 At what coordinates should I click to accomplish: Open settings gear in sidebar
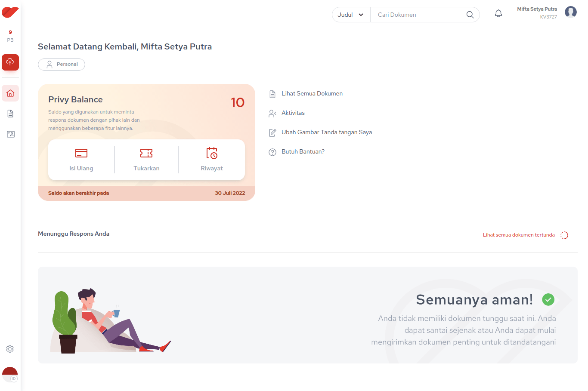(10, 349)
